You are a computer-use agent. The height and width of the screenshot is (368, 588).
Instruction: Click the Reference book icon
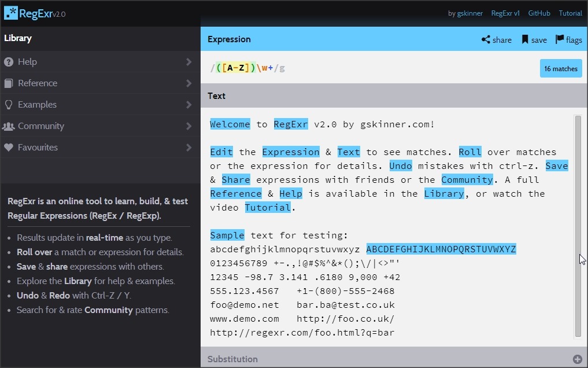8,83
